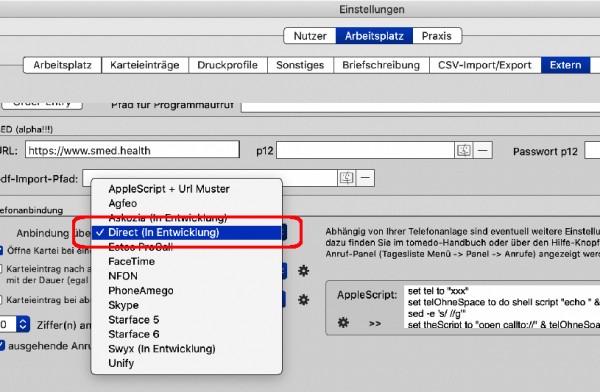
Task: Browse Finder icon for pdf-Import-Pfad
Action: point(347,178)
